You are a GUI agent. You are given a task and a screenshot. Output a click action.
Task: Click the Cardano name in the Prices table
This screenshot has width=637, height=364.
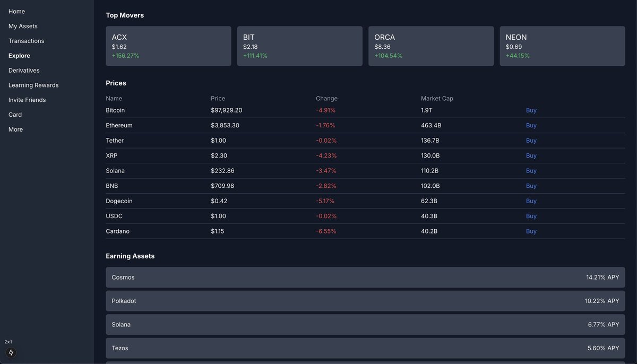click(x=117, y=231)
